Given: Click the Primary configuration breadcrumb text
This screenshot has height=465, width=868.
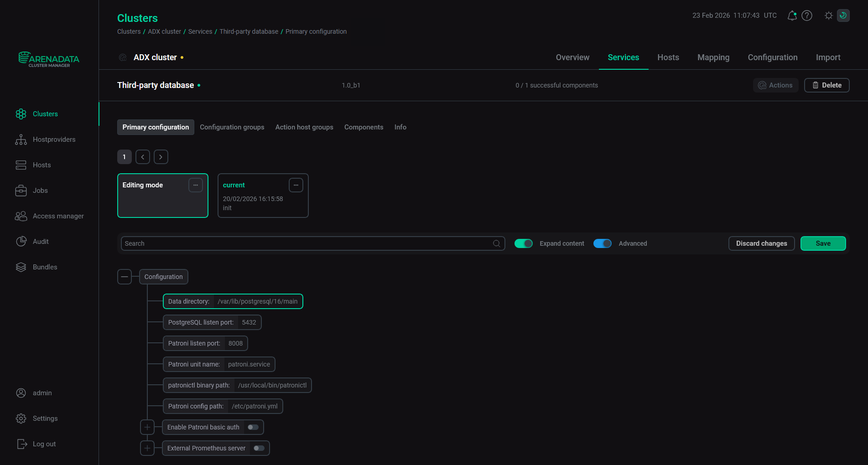Looking at the screenshot, I should (316, 31).
